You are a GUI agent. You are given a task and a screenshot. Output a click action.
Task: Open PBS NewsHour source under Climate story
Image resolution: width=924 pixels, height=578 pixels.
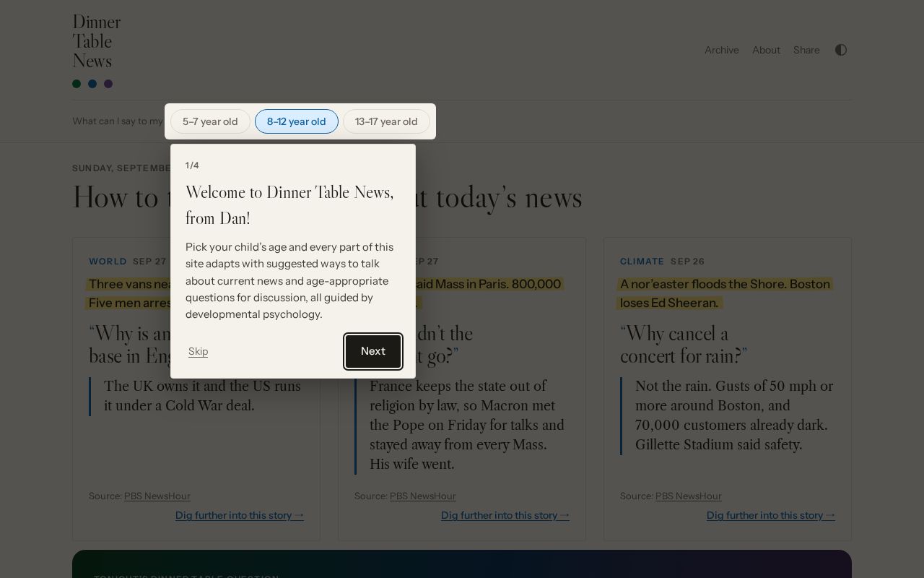[689, 496]
